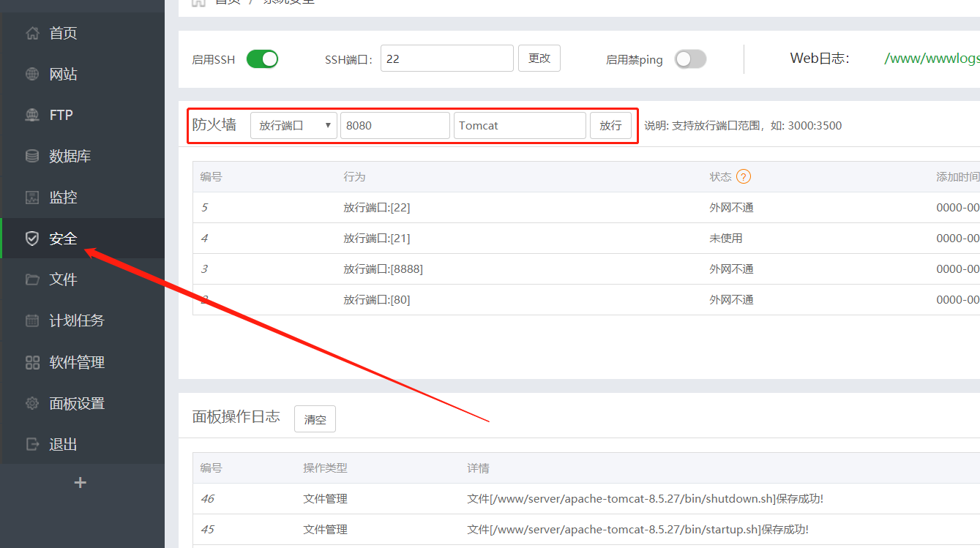
Task: Click the plus button below sidebar menu
Action: click(81, 483)
